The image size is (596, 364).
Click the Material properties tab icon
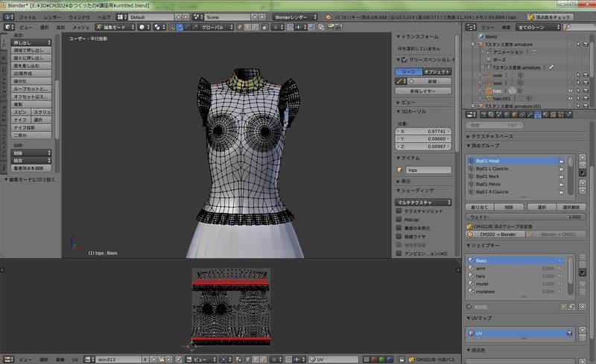tap(545, 115)
